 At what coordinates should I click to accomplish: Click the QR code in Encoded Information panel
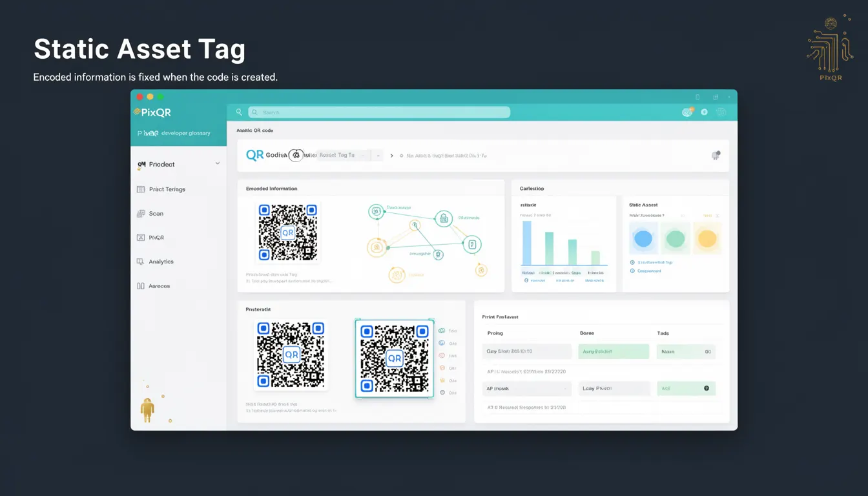[287, 232]
